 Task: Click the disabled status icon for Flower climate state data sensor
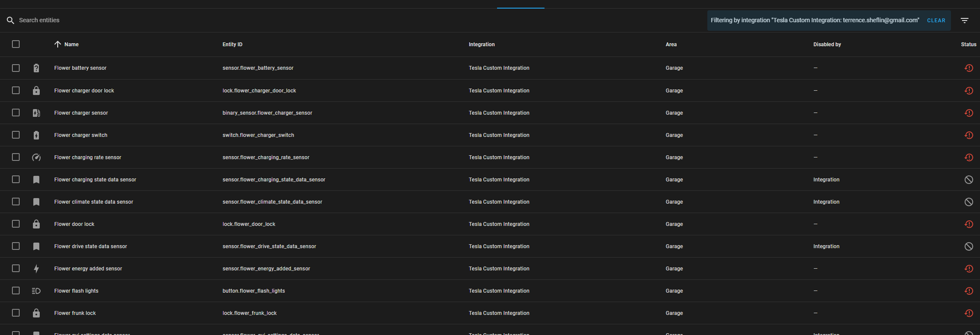[x=969, y=202]
